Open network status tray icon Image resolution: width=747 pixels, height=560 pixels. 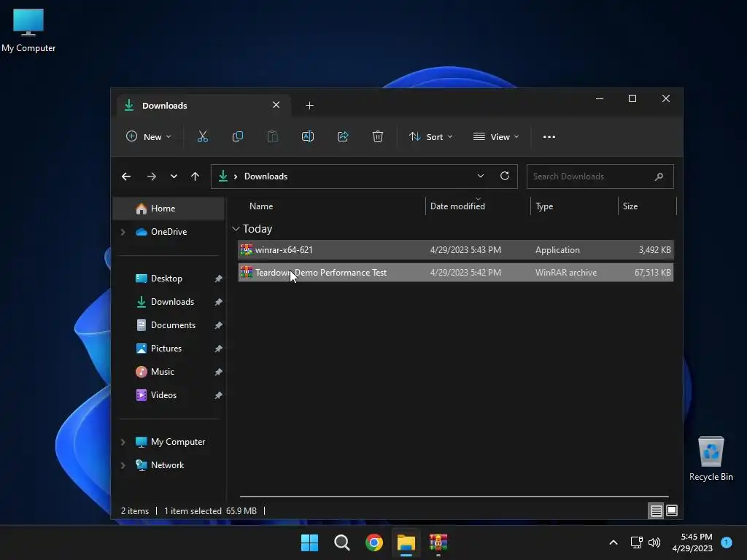point(636,542)
